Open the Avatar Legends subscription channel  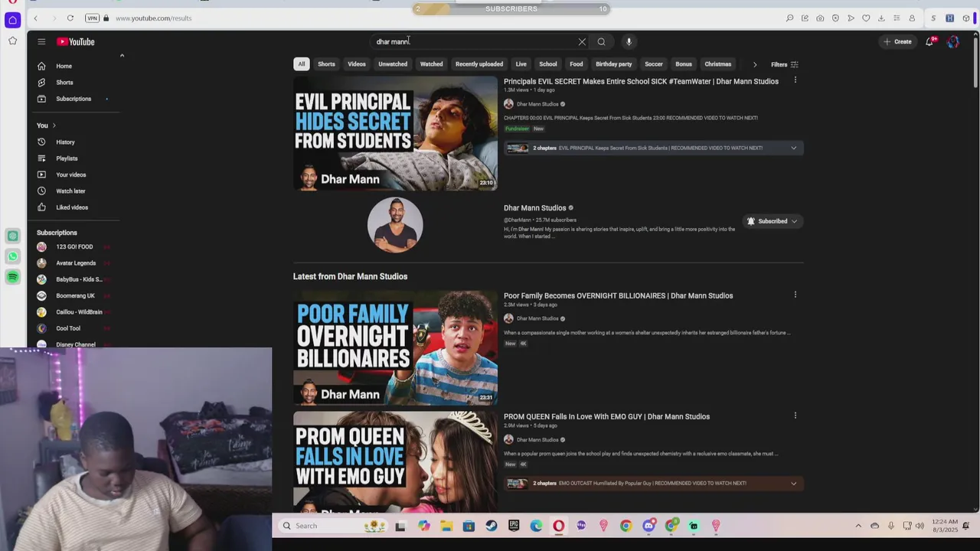74,263
